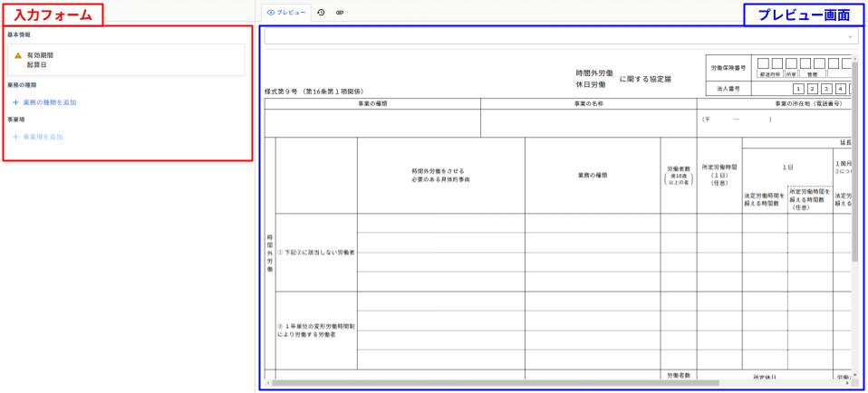Click the 労働保険番号 label cell
This screenshot has height=393, width=868.
click(728, 68)
